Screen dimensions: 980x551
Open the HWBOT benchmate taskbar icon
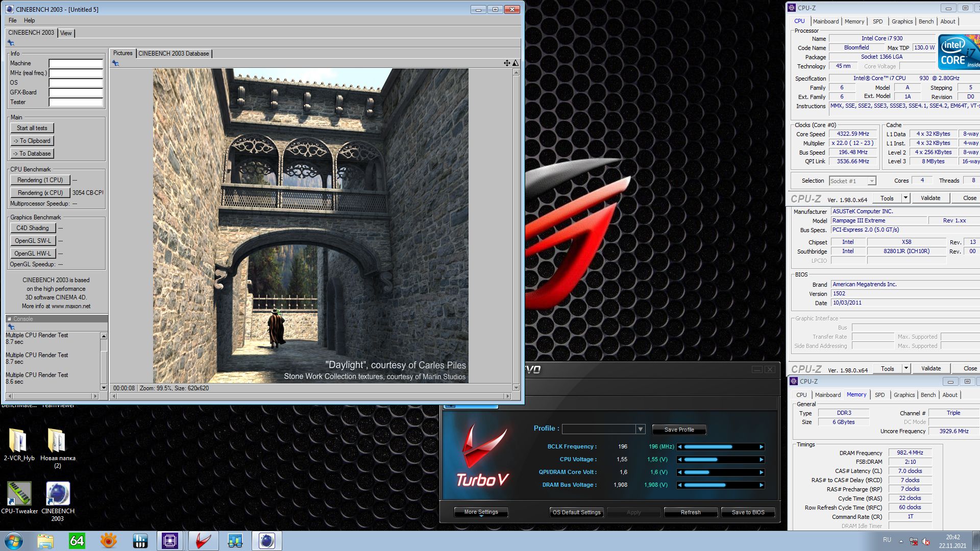[140, 541]
